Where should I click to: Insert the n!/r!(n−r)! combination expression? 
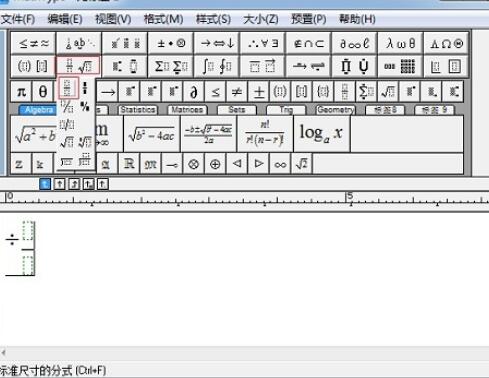click(x=265, y=134)
